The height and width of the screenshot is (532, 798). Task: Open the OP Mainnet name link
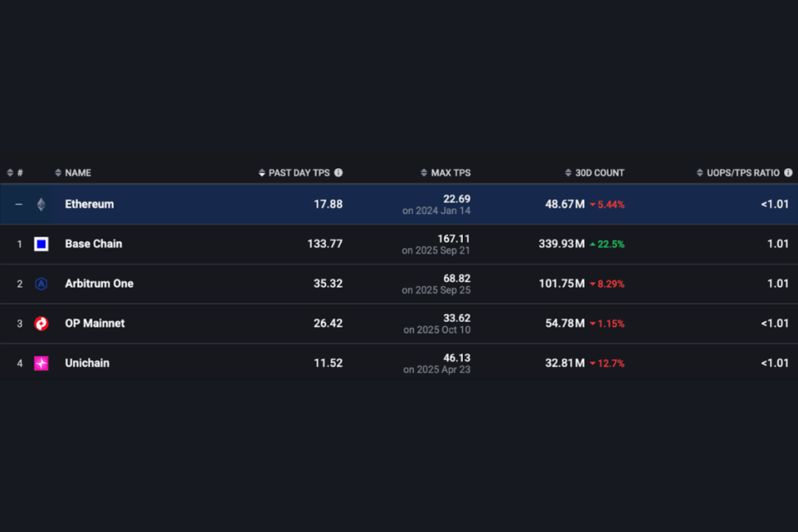coord(94,323)
